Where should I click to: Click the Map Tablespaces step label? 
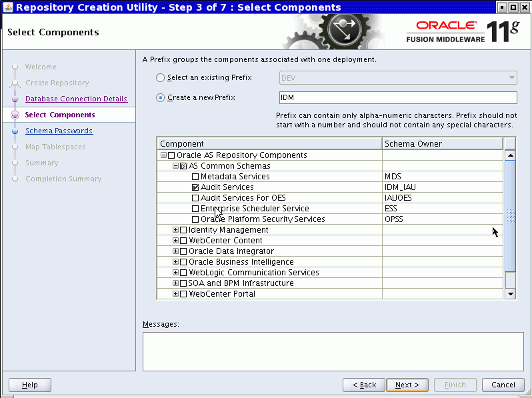[55, 147]
